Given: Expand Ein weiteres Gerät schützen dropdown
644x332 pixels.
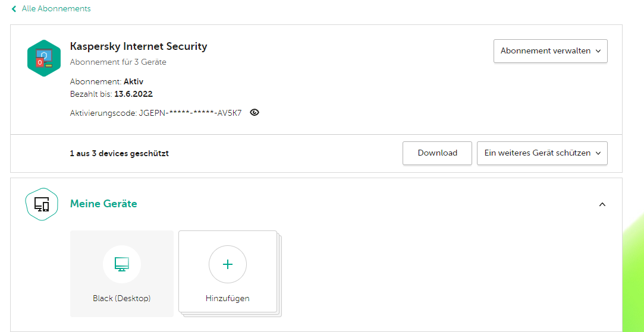Looking at the screenshot, I should (542, 153).
